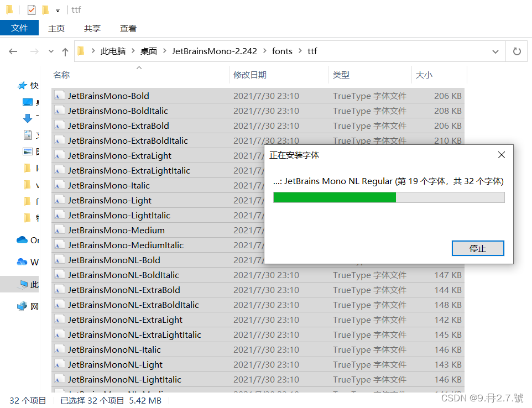This screenshot has height=408, width=532.
Task: Click the properties checkmark icon in title bar
Action: click(32, 10)
